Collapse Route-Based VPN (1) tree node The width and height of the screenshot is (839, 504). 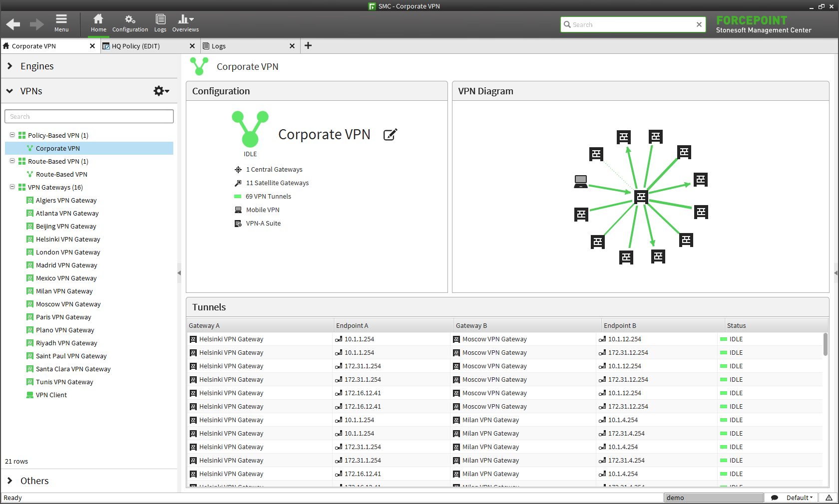[12, 161]
